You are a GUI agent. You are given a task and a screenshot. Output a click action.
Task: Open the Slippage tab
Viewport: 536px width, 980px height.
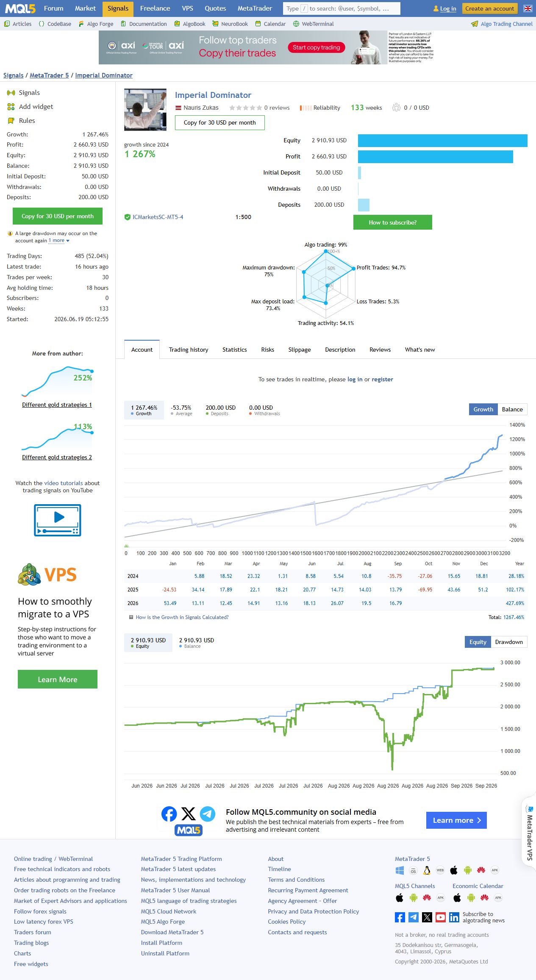(x=300, y=350)
